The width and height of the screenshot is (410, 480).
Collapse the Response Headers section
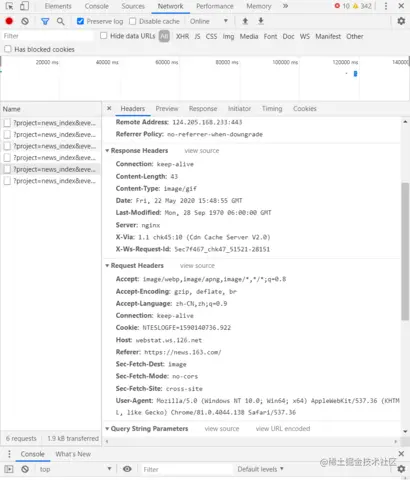107,151
